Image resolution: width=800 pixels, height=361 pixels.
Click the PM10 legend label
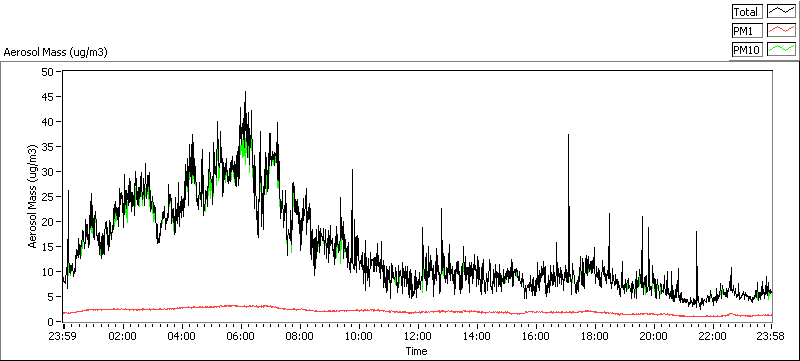(747, 49)
